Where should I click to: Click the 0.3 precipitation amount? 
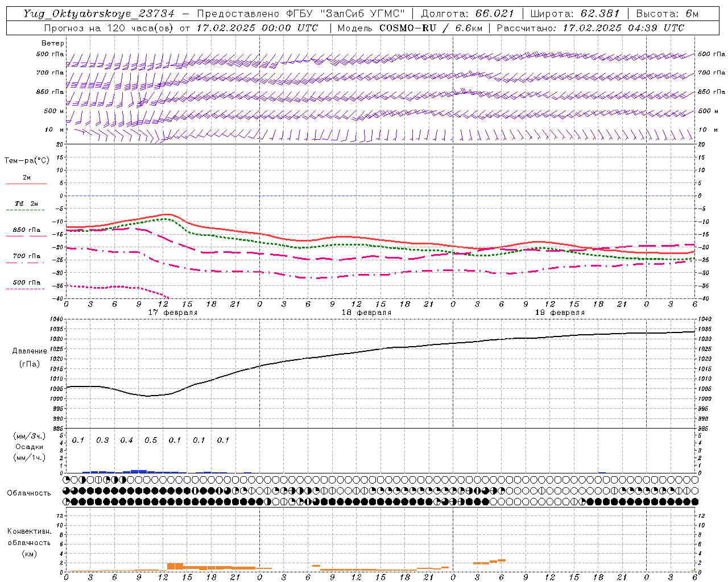pos(102,440)
